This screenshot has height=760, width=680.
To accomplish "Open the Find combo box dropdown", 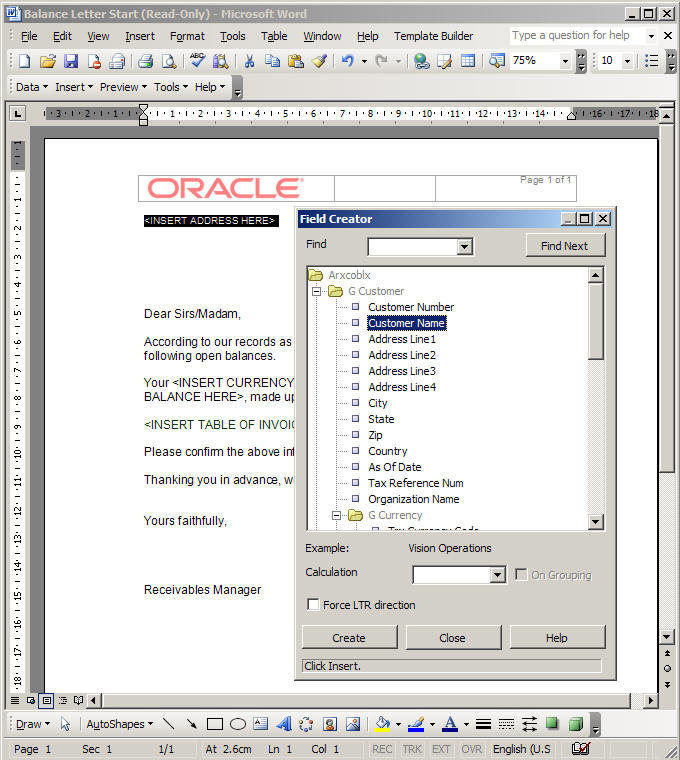I will [464, 247].
